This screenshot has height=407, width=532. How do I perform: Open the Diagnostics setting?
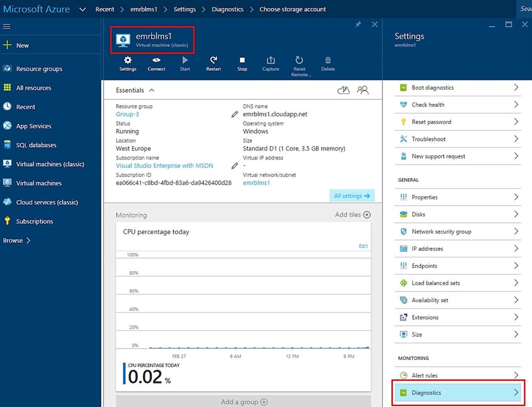(457, 393)
